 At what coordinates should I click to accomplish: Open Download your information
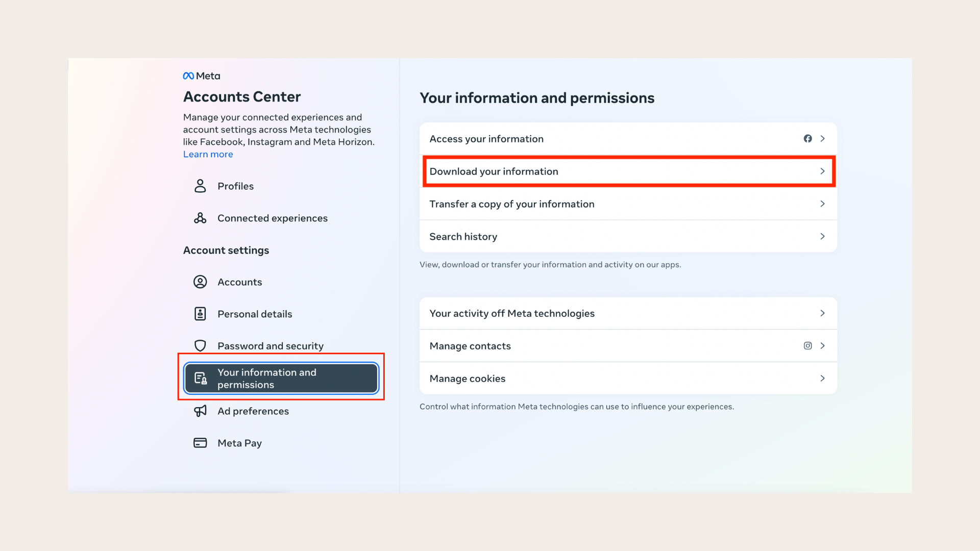pos(628,171)
